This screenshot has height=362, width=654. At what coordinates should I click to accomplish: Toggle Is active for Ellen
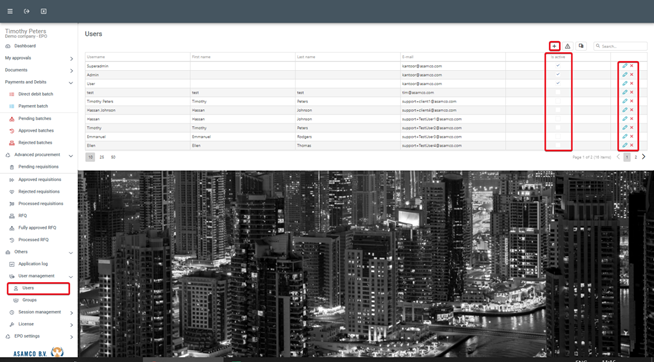[x=558, y=146]
